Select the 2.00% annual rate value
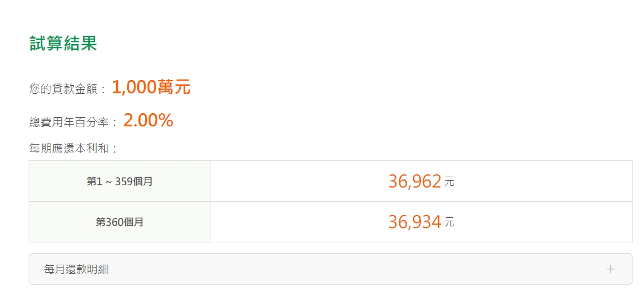644x291 pixels. coord(148,121)
